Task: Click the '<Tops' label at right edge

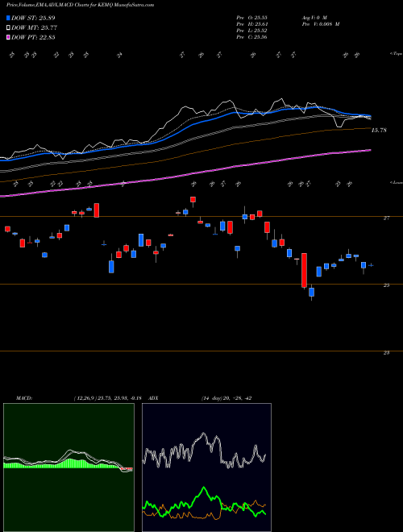Action: (x=396, y=54)
